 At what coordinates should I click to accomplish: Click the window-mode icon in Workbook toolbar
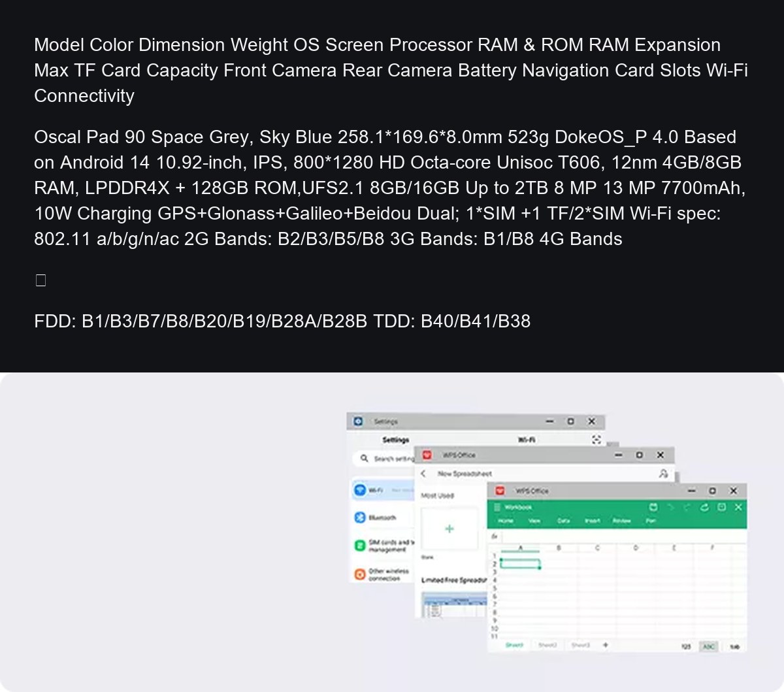click(721, 507)
